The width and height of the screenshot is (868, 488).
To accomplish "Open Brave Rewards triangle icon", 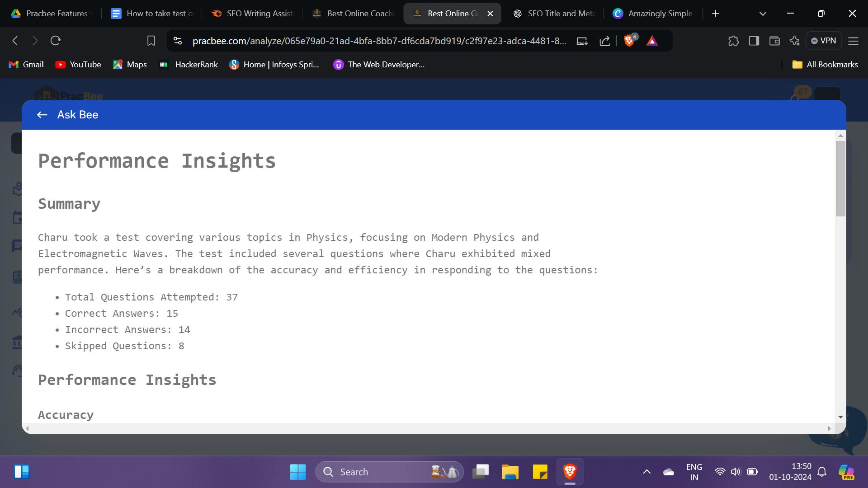I will pos(652,41).
